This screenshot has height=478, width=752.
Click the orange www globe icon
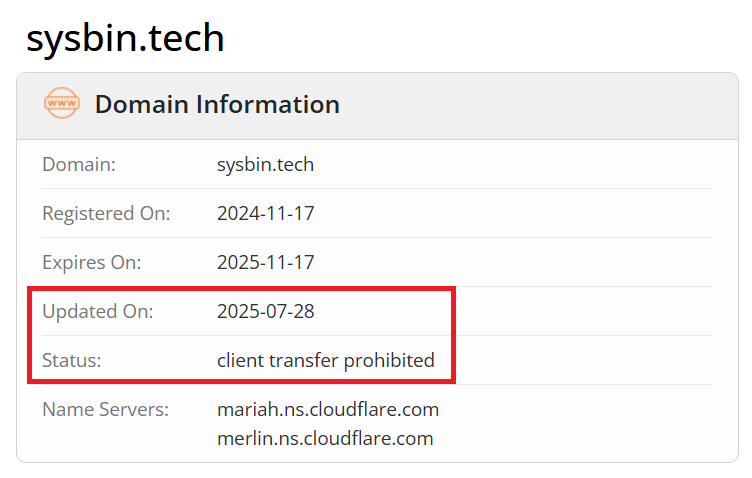(x=62, y=103)
